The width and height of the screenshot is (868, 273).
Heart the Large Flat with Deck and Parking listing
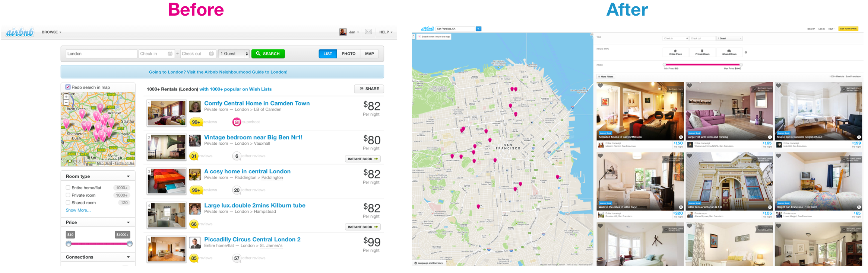690,86
